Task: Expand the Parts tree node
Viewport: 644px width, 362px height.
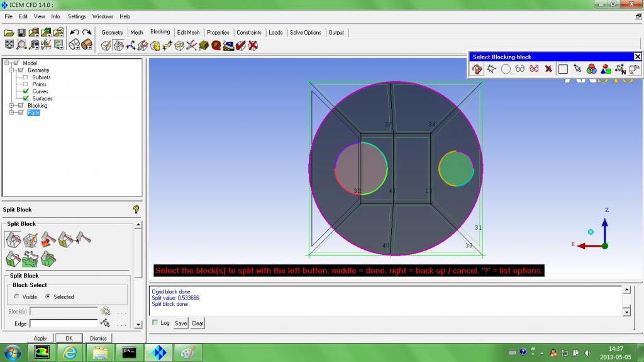Action: (11, 113)
